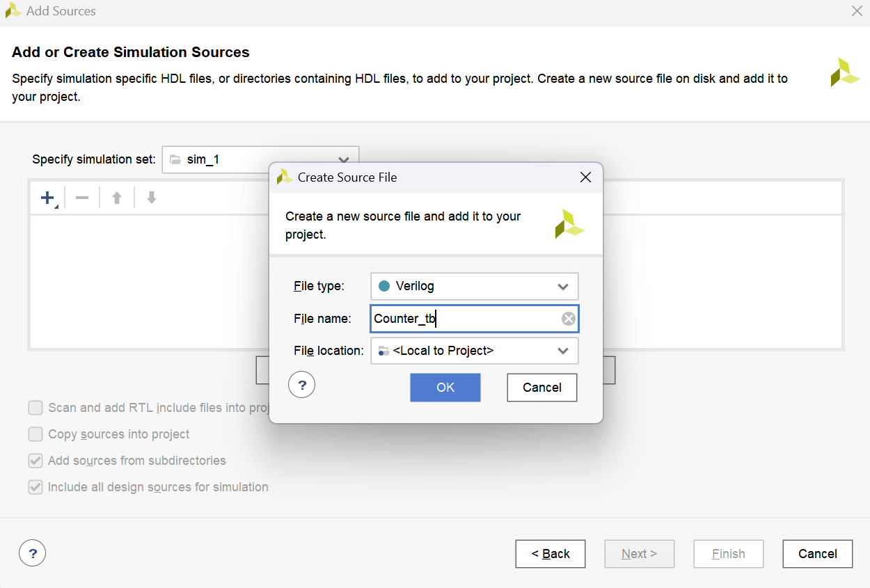This screenshot has width=870, height=588.
Task: Go to previous step with Back button
Action: (550, 554)
